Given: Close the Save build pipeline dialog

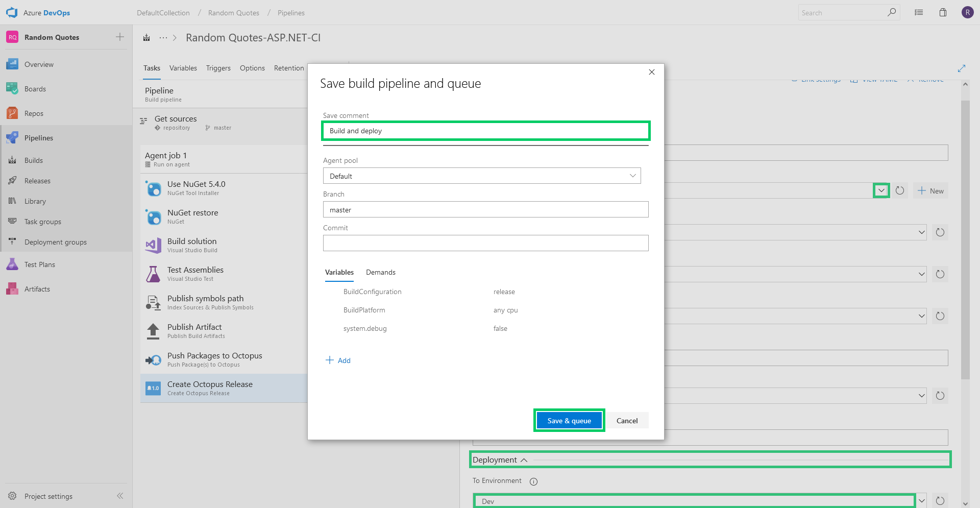Looking at the screenshot, I should [x=652, y=72].
